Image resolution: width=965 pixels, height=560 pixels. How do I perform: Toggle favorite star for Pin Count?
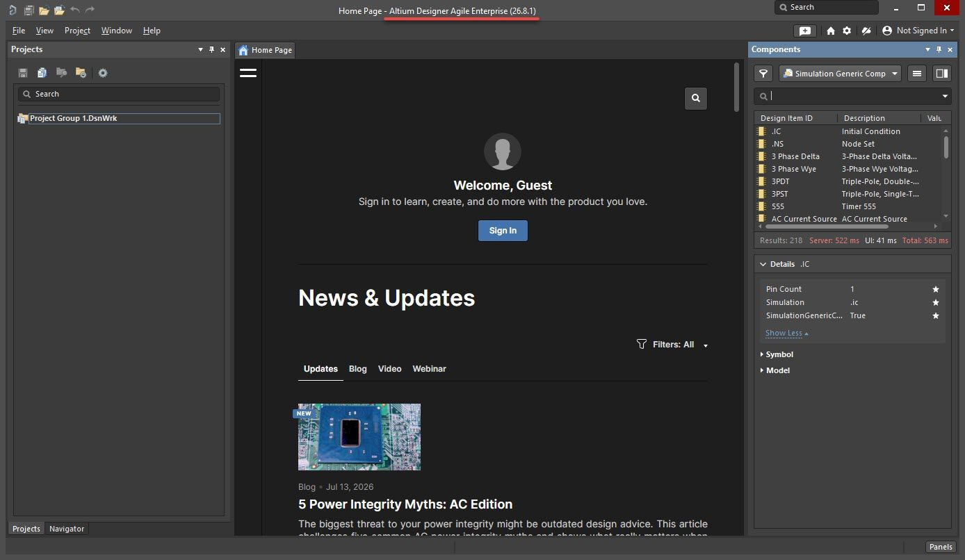(936, 289)
